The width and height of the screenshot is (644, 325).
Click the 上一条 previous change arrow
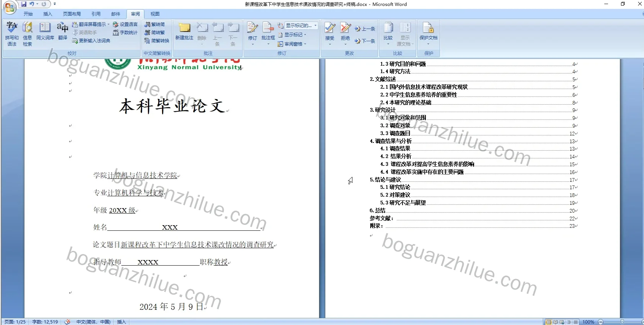(365, 29)
